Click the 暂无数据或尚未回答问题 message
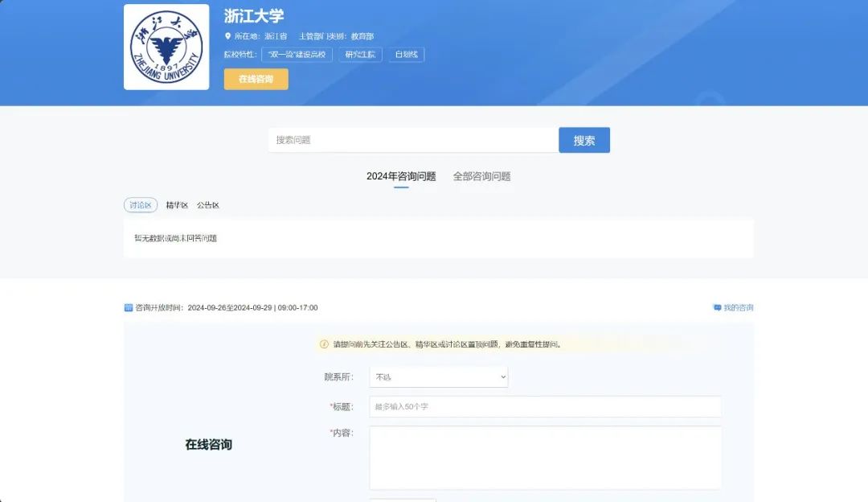Screen dimensions: 868x502 175,238
